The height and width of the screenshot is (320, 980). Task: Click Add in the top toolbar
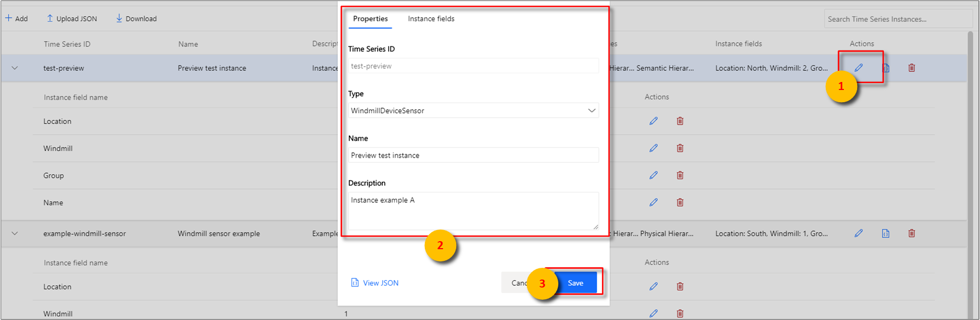tap(16, 19)
